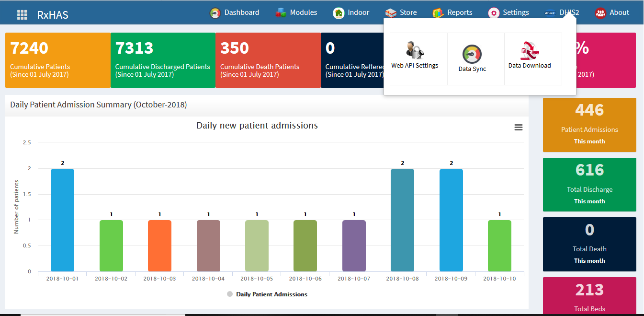
Task: Open the Modules menu
Action: (x=304, y=13)
